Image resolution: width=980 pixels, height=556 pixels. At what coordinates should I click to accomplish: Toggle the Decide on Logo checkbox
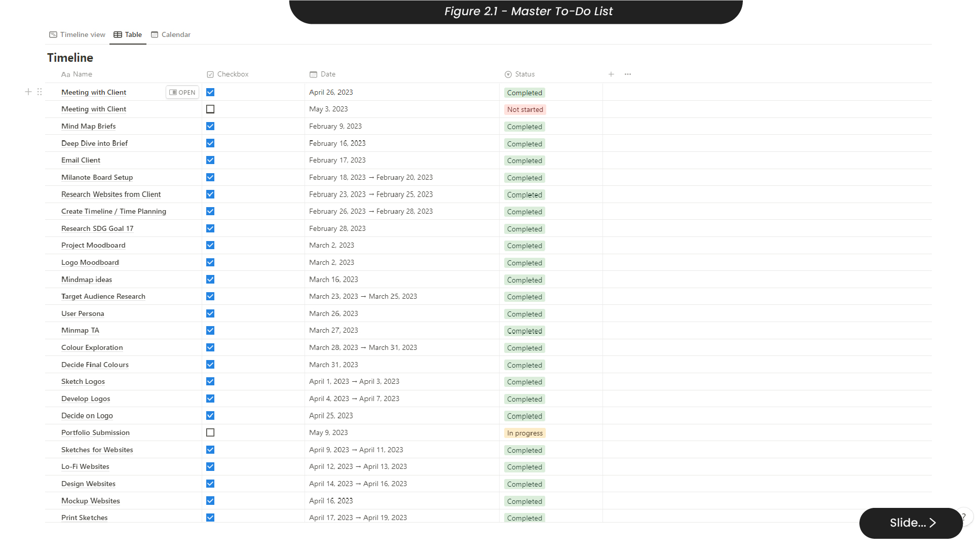[x=210, y=415]
